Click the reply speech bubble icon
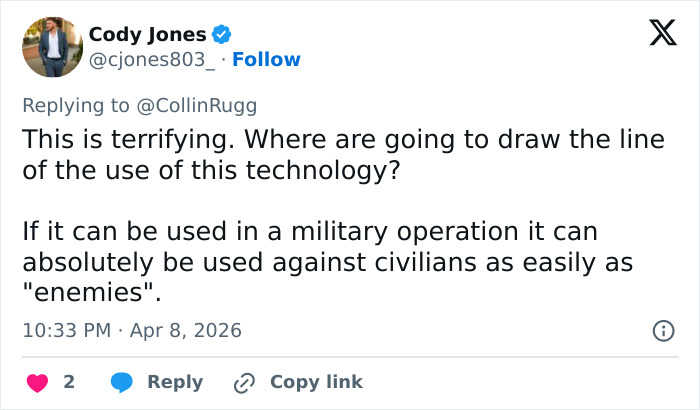 point(122,382)
